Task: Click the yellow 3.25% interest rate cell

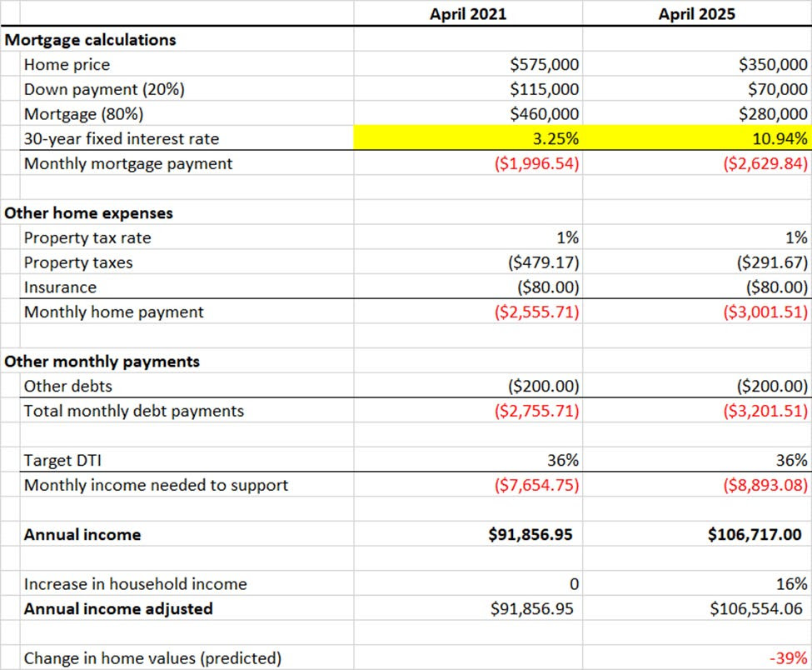Action: [x=467, y=138]
